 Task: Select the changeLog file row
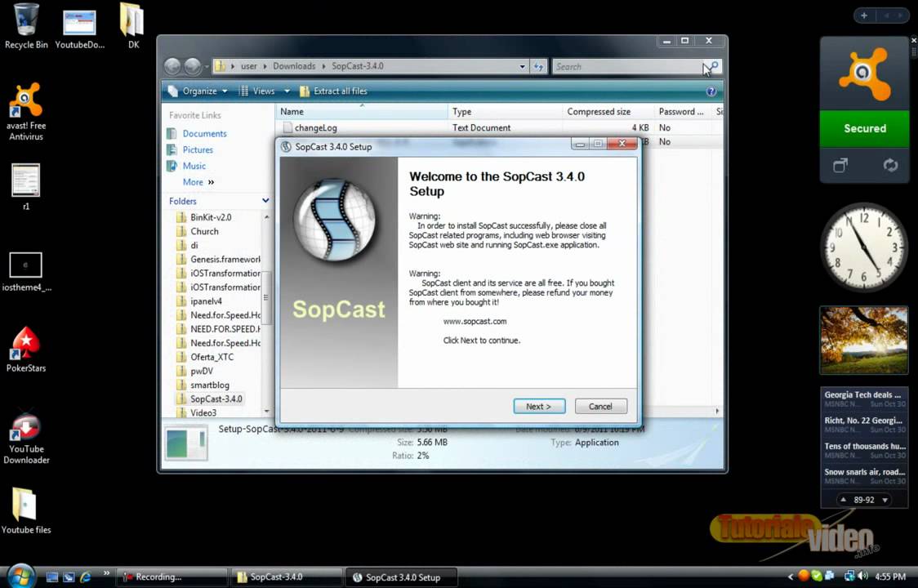click(x=497, y=127)
